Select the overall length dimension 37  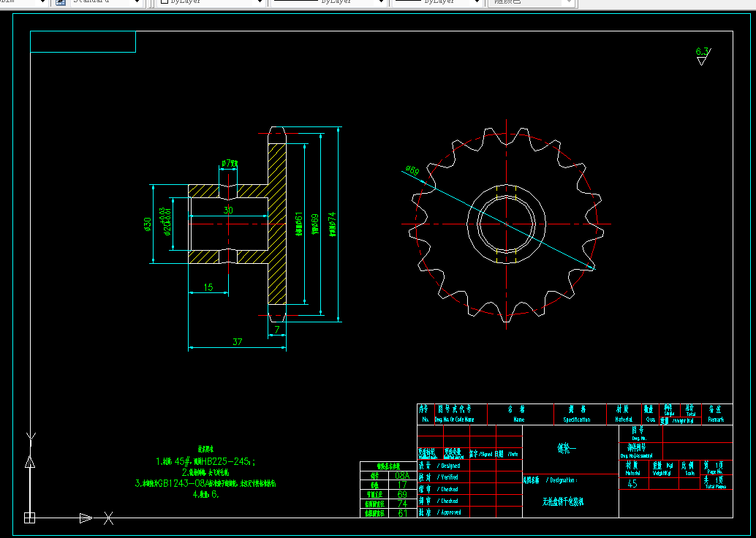tap(237, 342)
